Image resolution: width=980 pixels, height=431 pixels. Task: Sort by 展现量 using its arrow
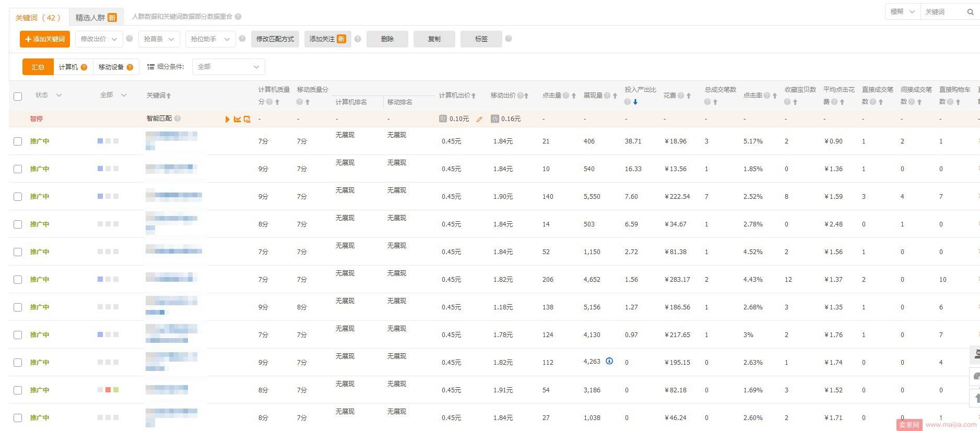tap(615, 95)
